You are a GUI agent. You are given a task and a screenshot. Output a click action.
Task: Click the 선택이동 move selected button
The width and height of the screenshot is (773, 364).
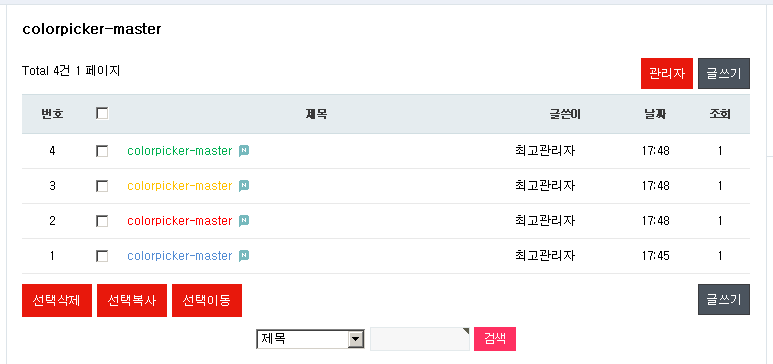pos(207,300)
